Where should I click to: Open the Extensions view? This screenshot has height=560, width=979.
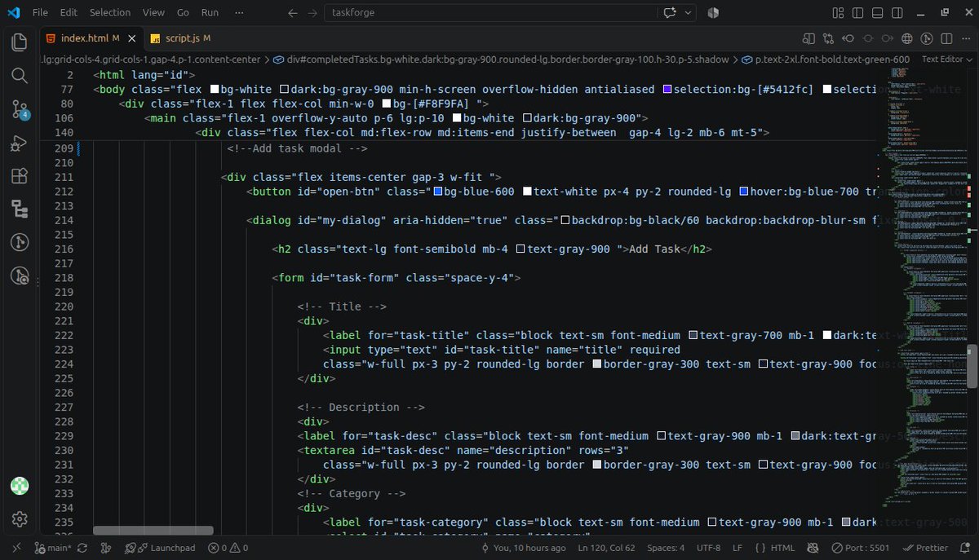point(20,176)
